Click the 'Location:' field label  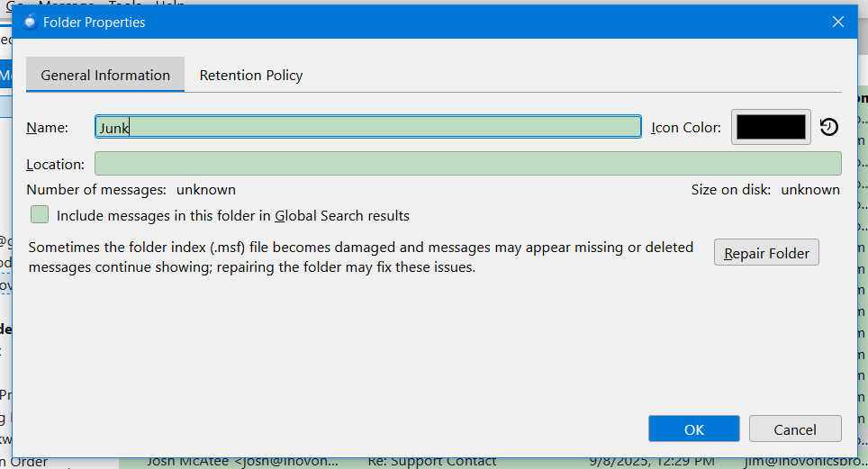[x=55, y=165]
